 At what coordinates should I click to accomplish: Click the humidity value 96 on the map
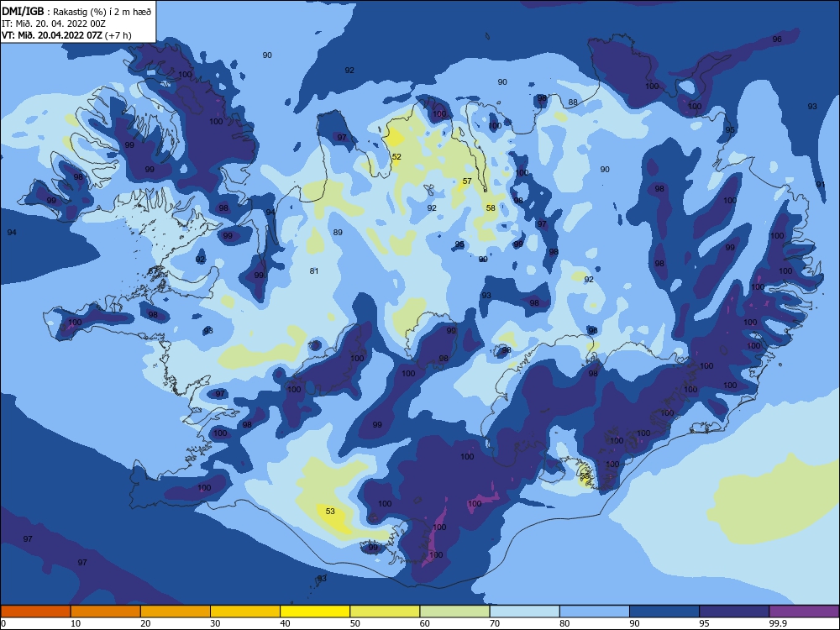pyautogui.click(x=777, y=39)
